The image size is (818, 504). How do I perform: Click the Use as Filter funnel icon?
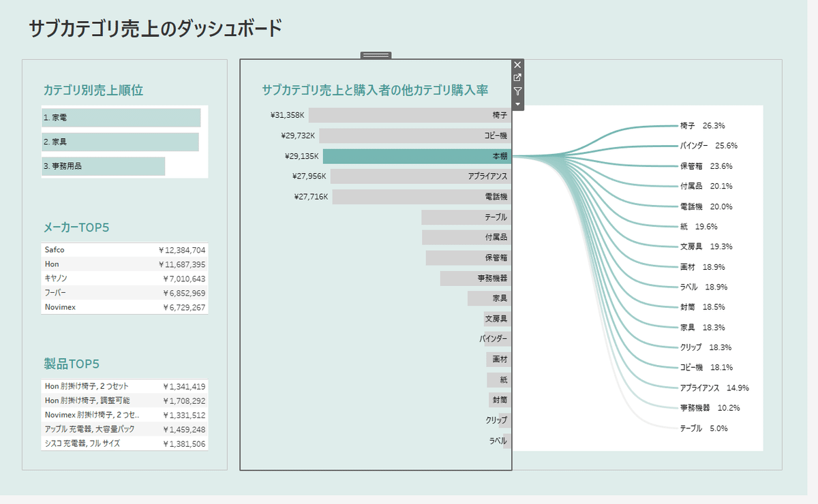(x=517, y=91)
